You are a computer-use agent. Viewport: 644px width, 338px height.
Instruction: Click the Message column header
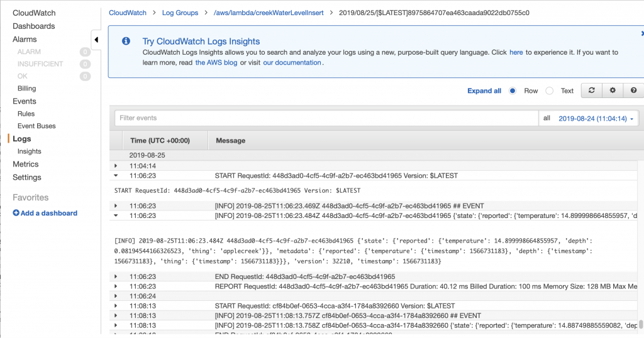[230, 141]
